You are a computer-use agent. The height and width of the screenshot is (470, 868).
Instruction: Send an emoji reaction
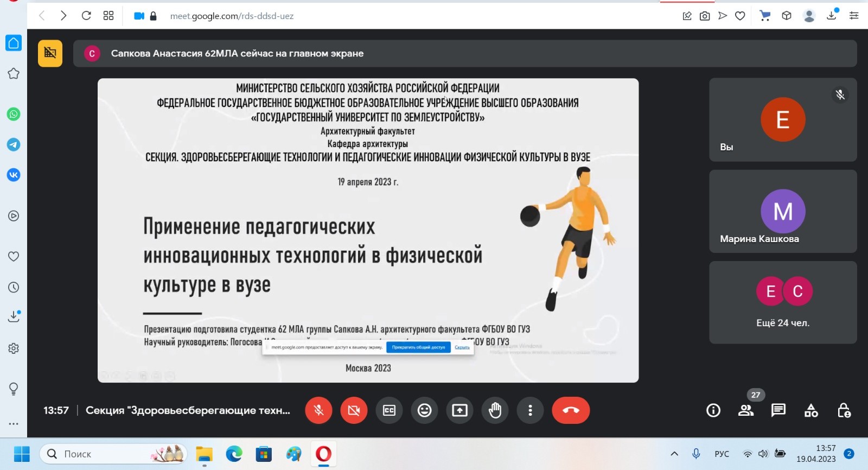pos(424,410)
